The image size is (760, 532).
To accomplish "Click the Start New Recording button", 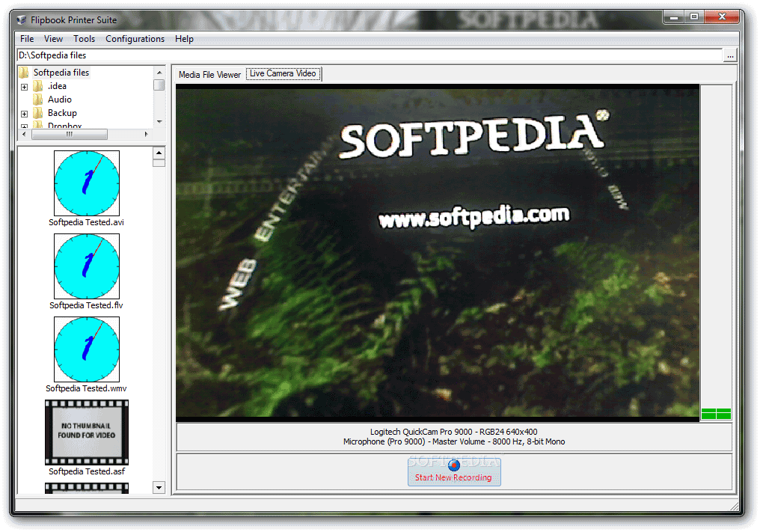I will pyautogui.click(x=454, y=471).
